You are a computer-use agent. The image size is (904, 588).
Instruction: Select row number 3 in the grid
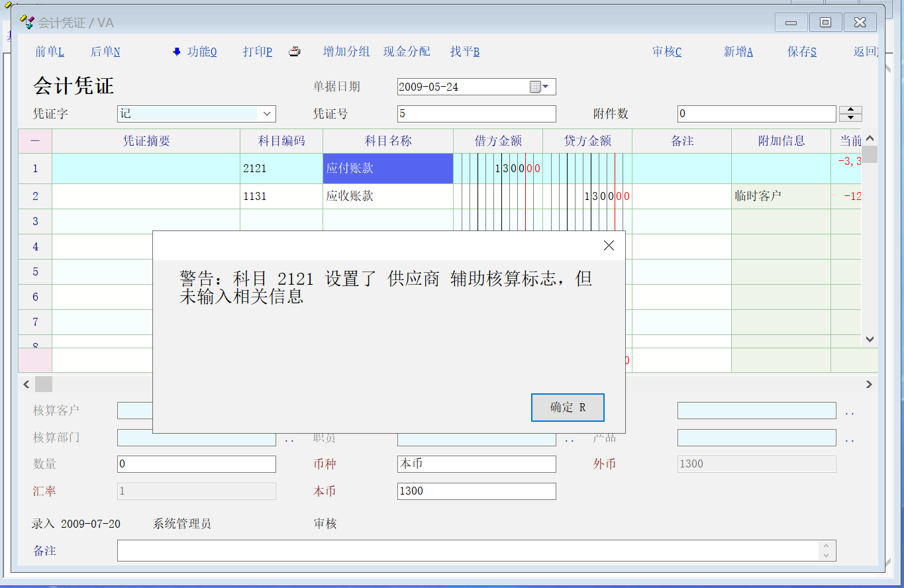35,222
